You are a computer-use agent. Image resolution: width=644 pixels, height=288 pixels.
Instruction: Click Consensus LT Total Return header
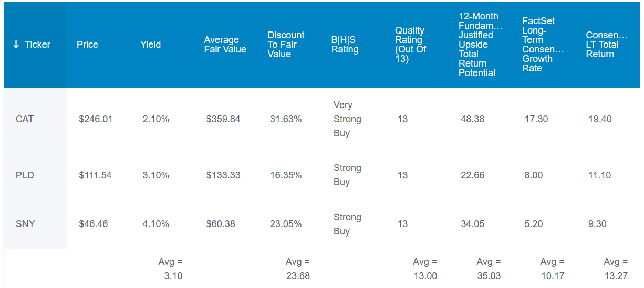[607, 45]
